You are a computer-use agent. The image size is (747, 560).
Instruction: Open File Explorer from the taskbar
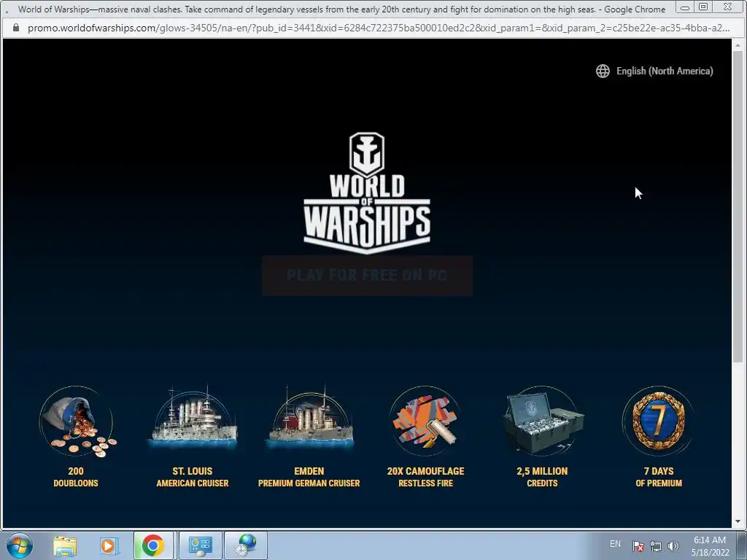pos(65,545)
